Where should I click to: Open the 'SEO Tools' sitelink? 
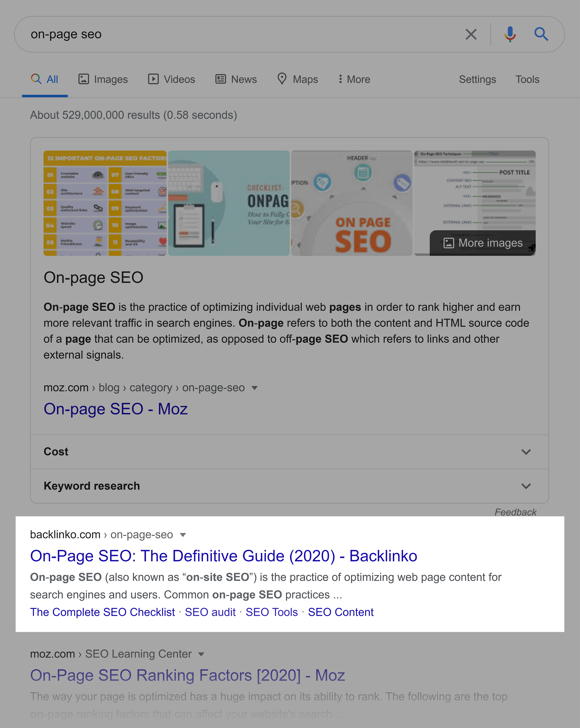[272, 612]
